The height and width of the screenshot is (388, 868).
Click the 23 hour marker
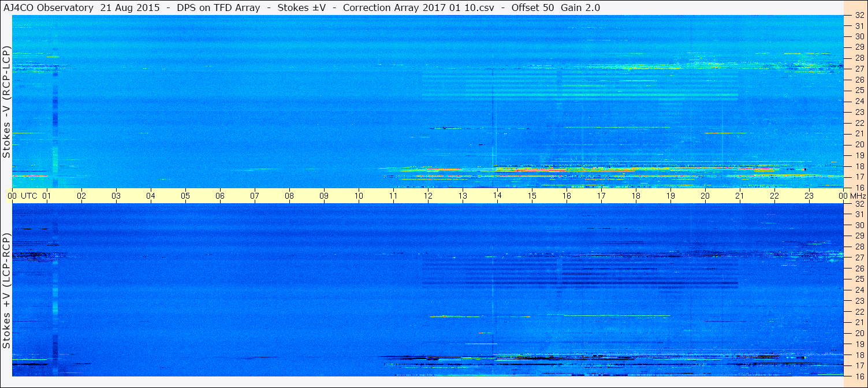809,196
